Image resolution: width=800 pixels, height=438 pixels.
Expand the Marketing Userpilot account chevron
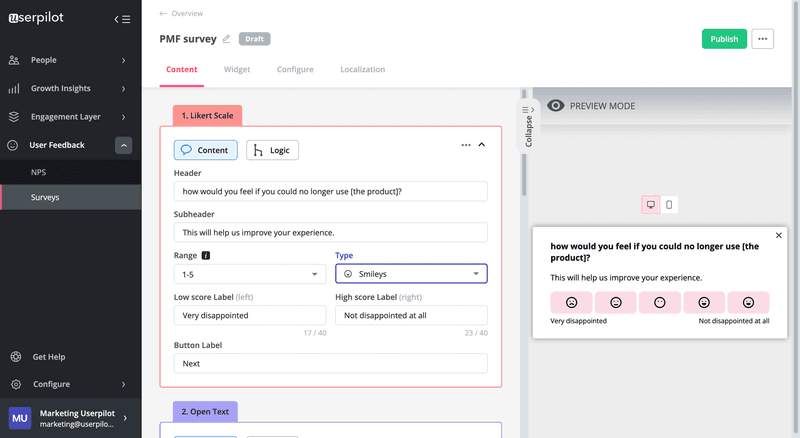(x=125, y=418)
